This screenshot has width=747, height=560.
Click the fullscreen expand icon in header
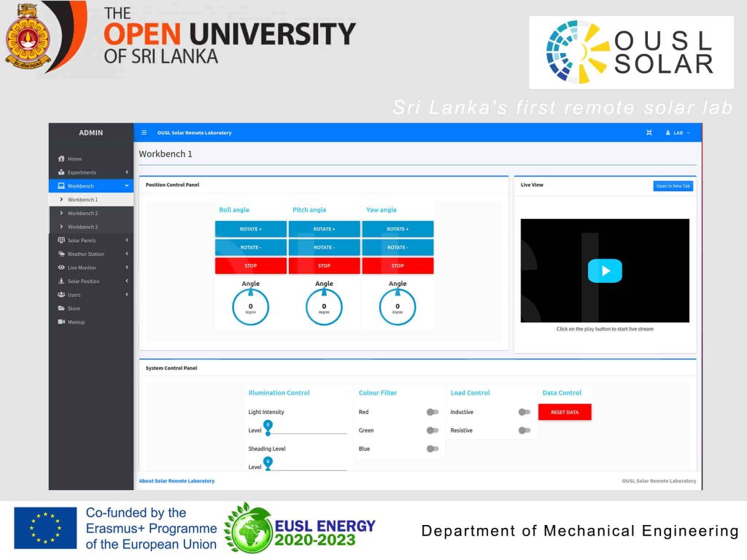tap(649, 133)
